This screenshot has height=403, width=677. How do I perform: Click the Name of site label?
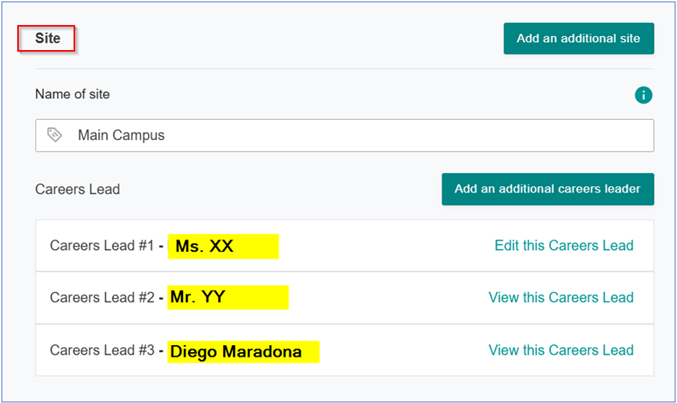72,94
